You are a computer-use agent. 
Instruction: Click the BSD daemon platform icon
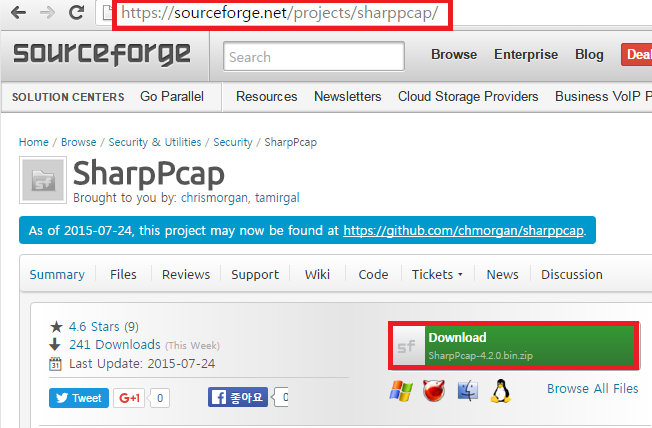(434, 391)
